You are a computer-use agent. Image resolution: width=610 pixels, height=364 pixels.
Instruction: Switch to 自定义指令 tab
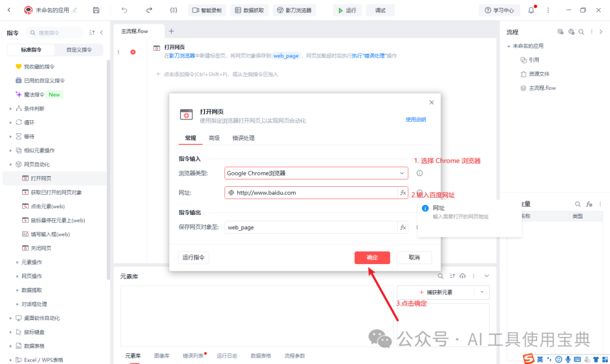click(79, 50)
